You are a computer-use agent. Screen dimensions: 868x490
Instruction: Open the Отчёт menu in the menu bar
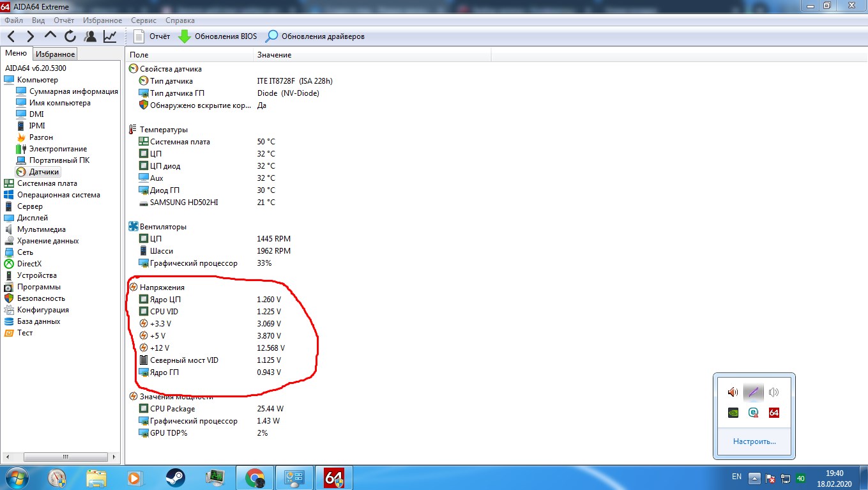64,20
